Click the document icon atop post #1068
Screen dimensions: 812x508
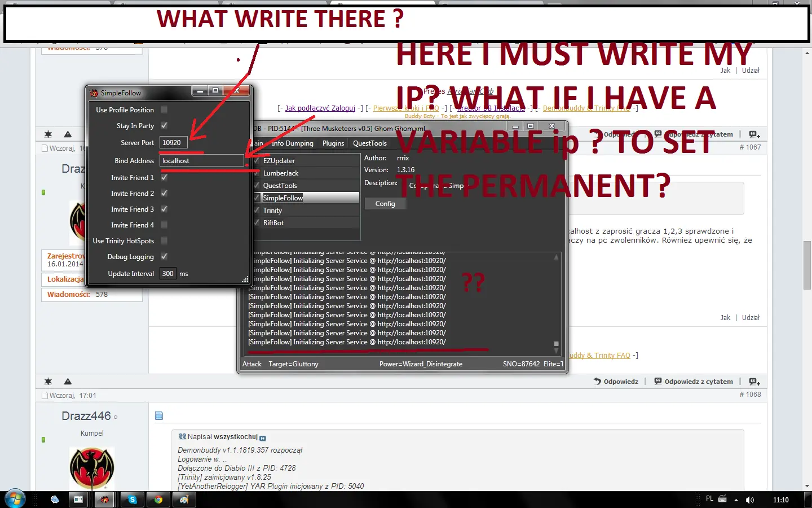tap(159, 416)
